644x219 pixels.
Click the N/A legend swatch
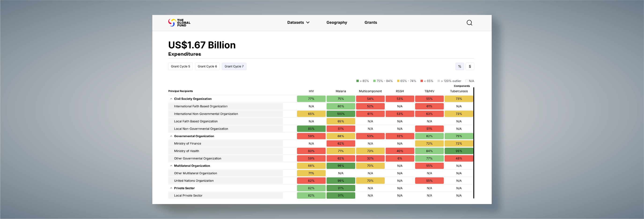click(466, 81)
